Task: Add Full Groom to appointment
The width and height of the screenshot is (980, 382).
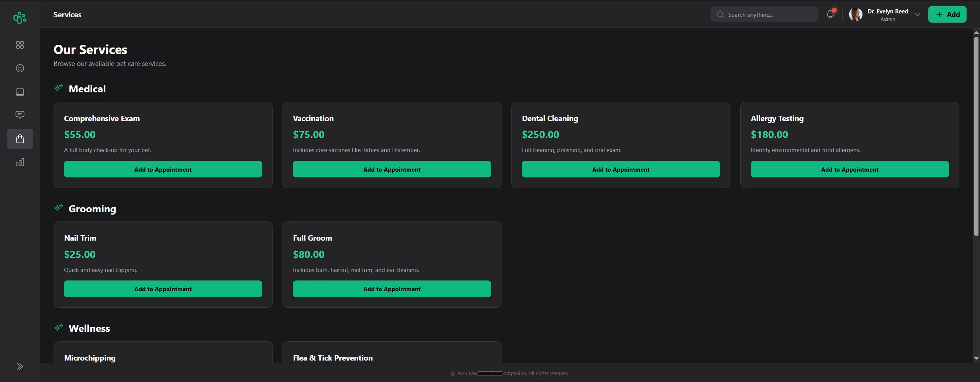Action: pos(392,289)
